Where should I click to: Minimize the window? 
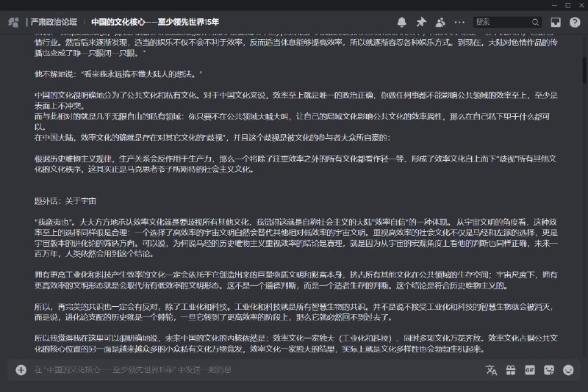(554, 5)
